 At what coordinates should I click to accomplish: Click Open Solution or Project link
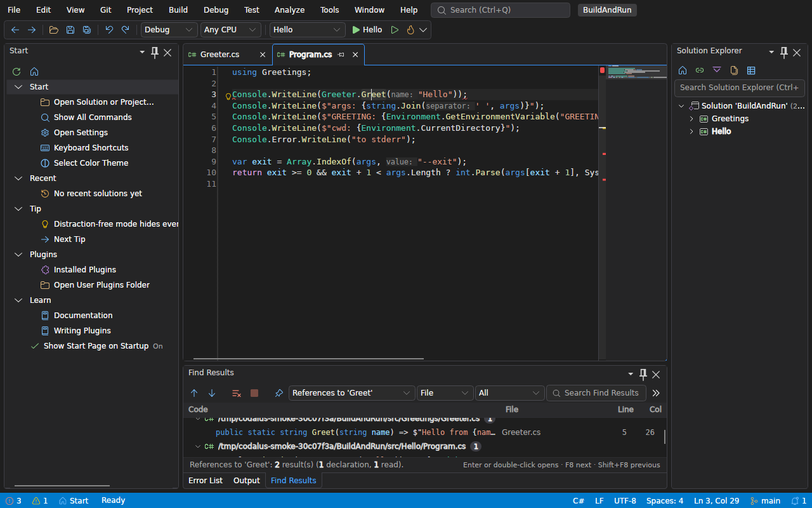104,102
